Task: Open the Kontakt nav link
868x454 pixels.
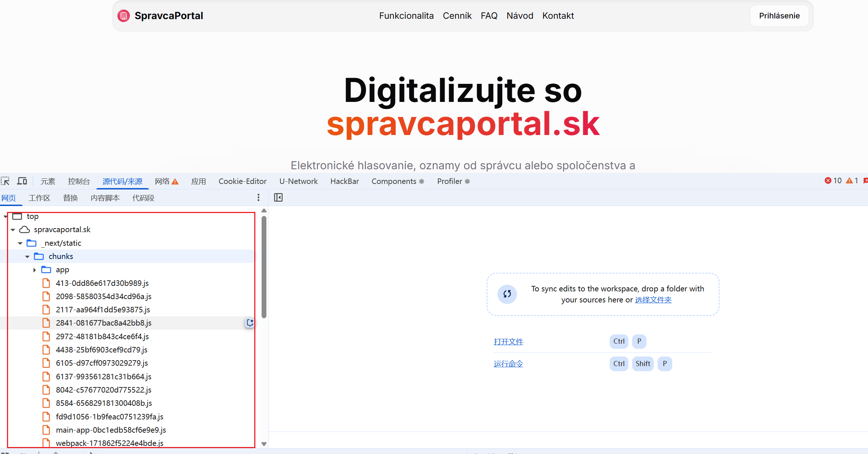Action: pyautogui.click(x=558, y=16)
